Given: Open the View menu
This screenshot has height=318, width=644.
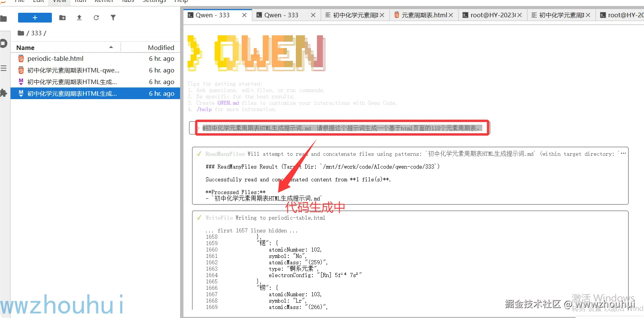Looking at the screenshot, I should coord(59,2).
